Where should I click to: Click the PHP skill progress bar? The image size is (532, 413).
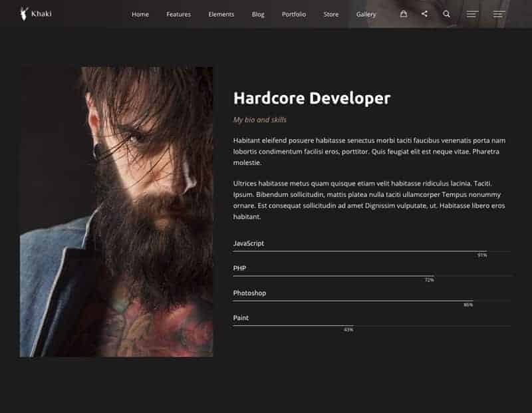coord(333,276)
